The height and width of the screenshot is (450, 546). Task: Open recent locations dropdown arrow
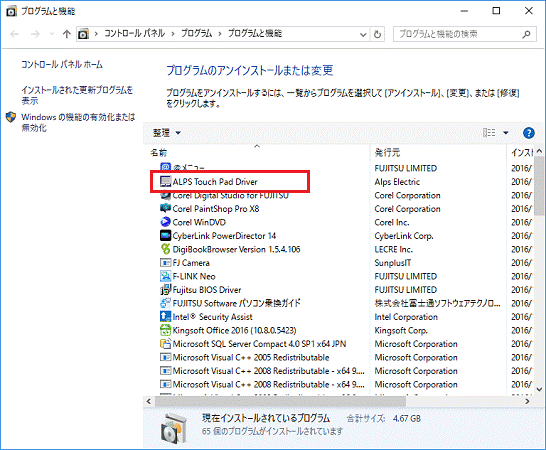coord(52,34)
